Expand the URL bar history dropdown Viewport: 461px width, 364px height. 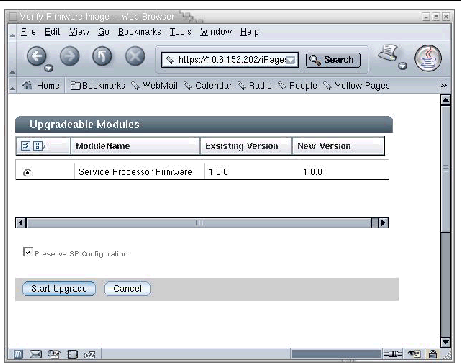coord(292,60)
